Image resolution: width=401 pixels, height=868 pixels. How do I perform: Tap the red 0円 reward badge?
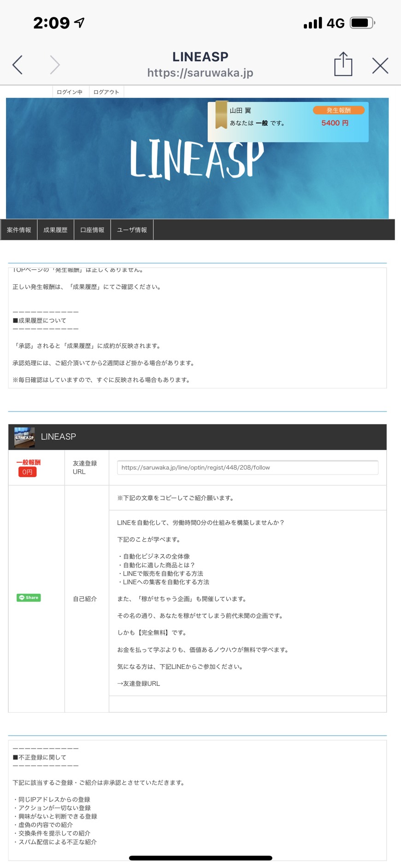(27, 472)
